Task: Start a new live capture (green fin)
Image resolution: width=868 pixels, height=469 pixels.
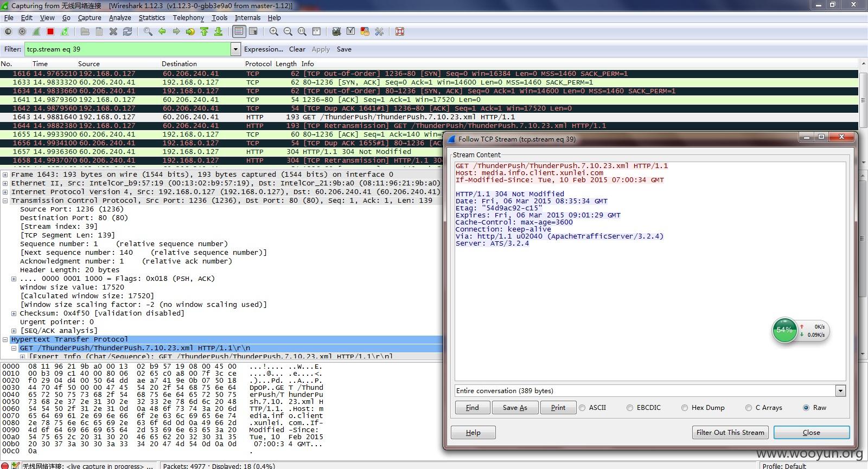Action: [36, 31]
